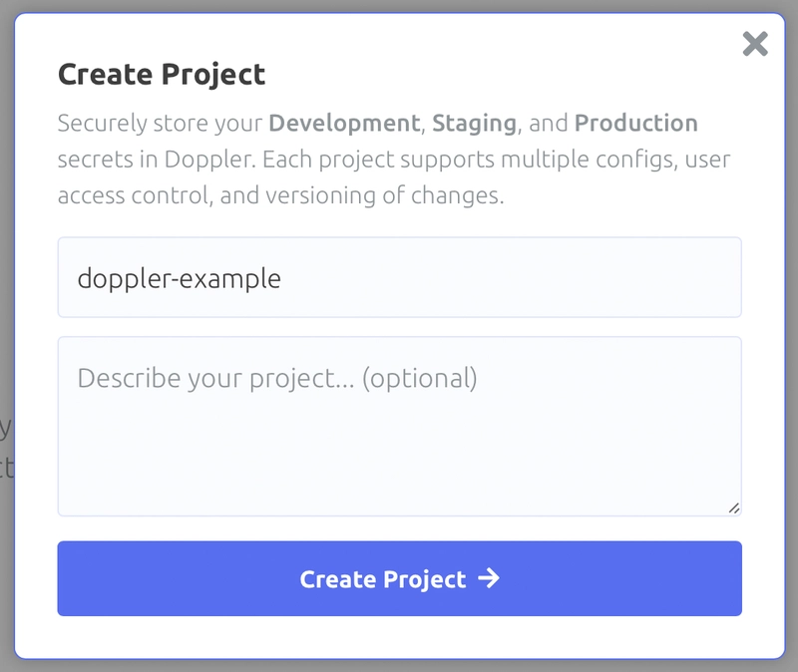This screenshot has width=798, height=672.
Task: Click the dimmed backdrop below the dialog
Action: (x=400, y=666)
